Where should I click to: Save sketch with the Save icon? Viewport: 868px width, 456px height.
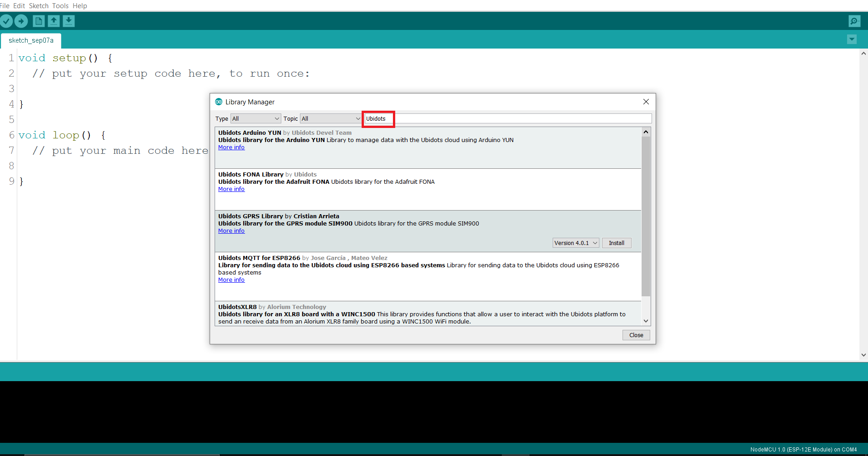point(69,21)
